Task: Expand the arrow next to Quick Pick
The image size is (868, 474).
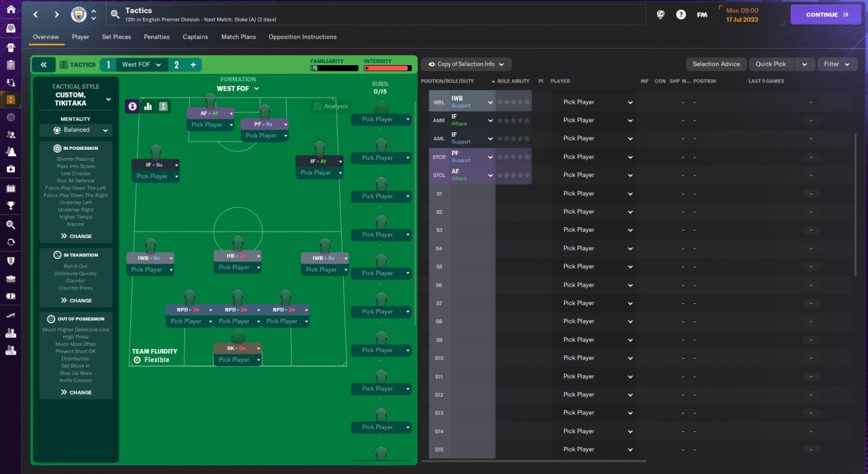Action: pyautogui.click(x=804, y=64)
